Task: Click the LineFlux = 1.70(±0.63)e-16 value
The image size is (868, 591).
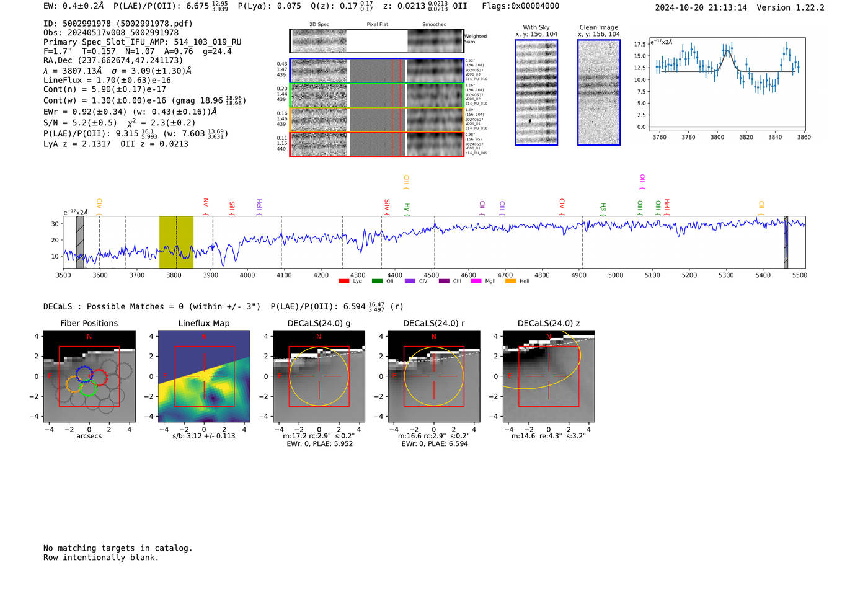Action: (x=107, y=81)
